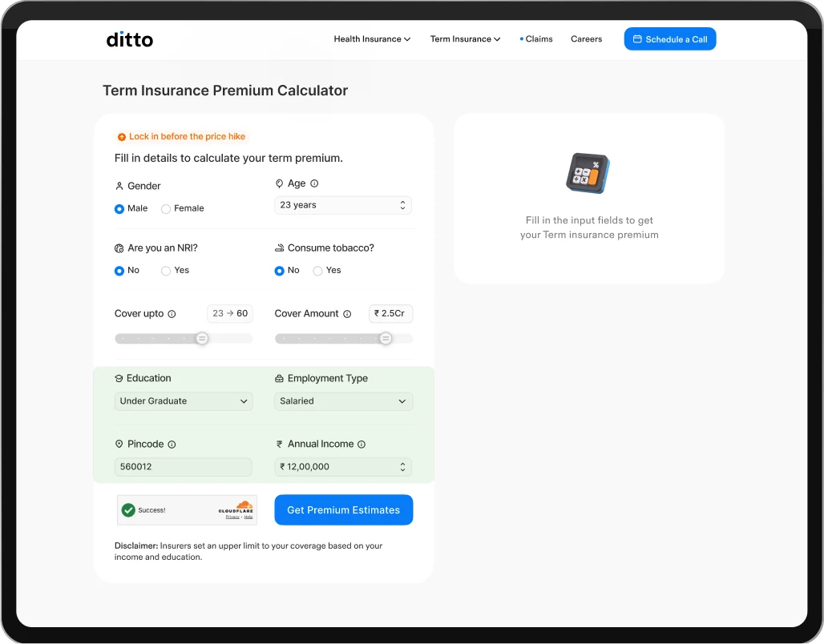
Task: Select Female gender option
Action: point(166,209)
